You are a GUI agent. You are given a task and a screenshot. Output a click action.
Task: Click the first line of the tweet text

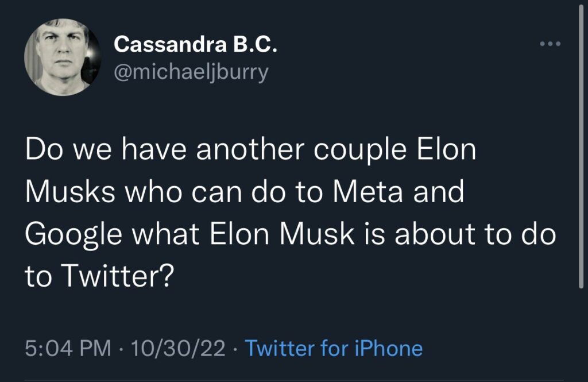[x=251, y=149]
